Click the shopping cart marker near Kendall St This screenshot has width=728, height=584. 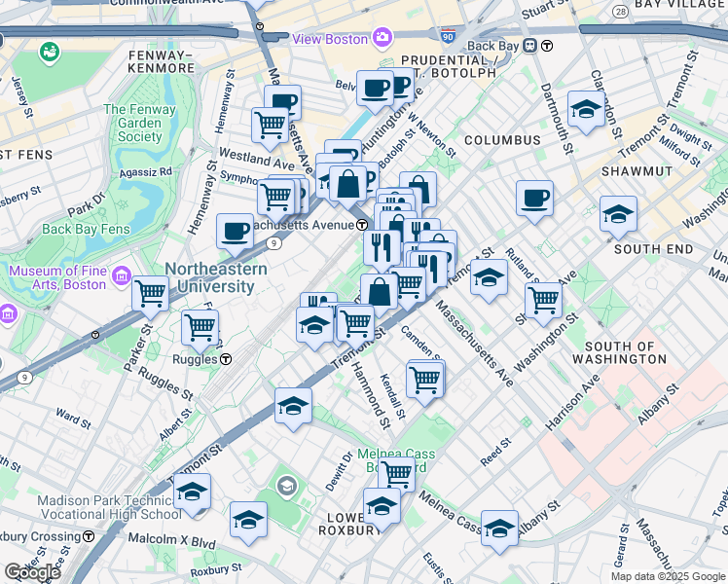click(424, 384)
